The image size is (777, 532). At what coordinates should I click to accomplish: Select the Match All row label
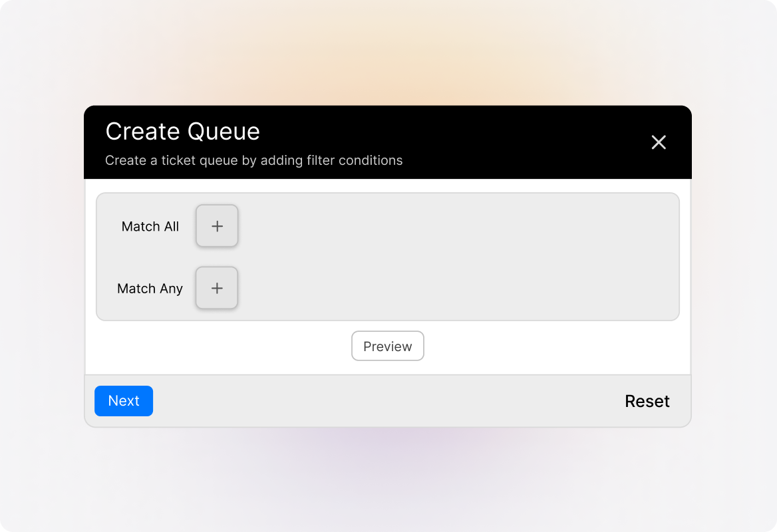click(150, 226)
